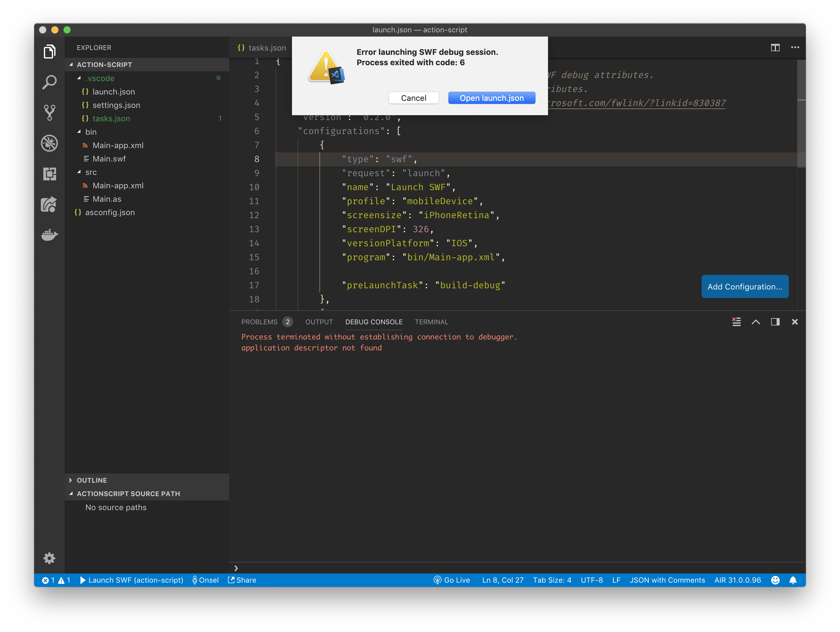Split the editor using the split icon
Viewport: 840px width, 632px height.
[775, 48]
